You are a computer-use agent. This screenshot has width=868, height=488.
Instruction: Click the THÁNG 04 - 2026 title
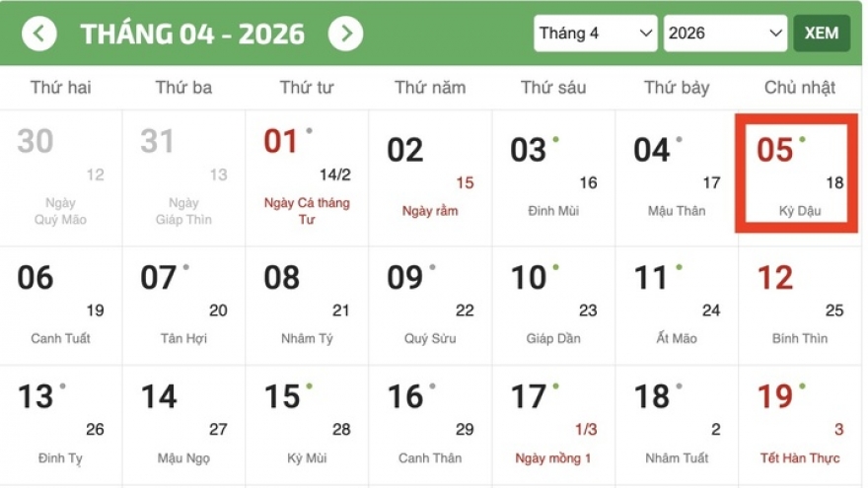pos(192,35)
